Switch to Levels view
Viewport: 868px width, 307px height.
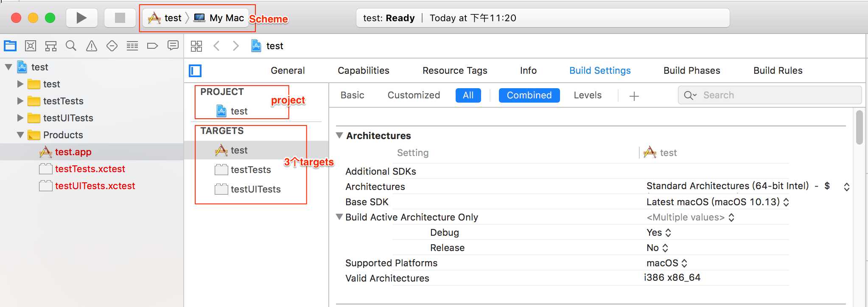[588, 95]
